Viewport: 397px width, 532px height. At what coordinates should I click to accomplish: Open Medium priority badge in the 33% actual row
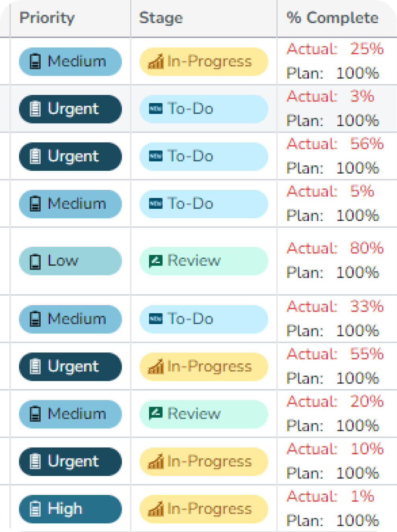click(x=70, y=319)
